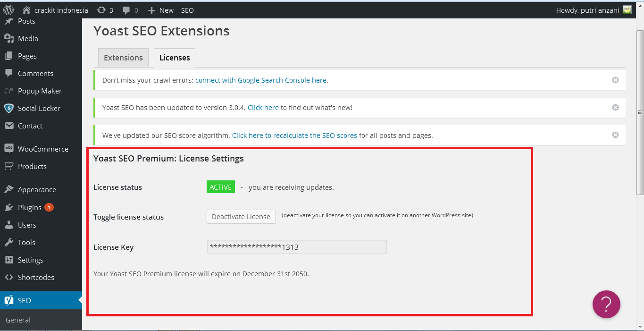Screen dimensions: 644x331
Task: Click the Pages icon in sidebar
Action: point(8,56)
